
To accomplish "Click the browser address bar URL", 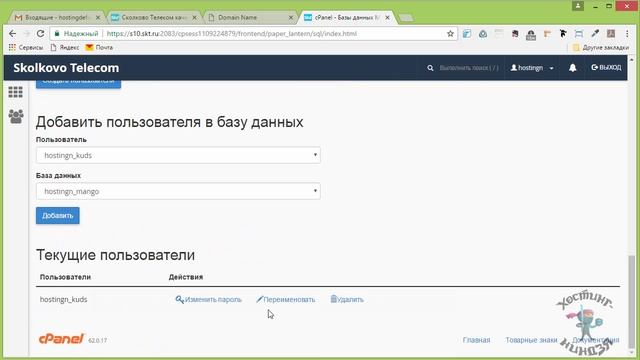I will point(232,33).
